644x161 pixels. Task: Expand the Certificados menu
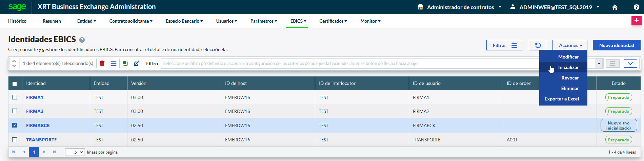point(333,21)
